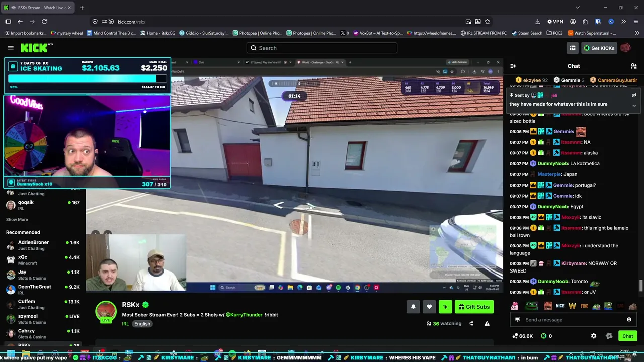
Task: Select the pink heart quick emote
Action: pyautogui.click(x=514, y=306)
